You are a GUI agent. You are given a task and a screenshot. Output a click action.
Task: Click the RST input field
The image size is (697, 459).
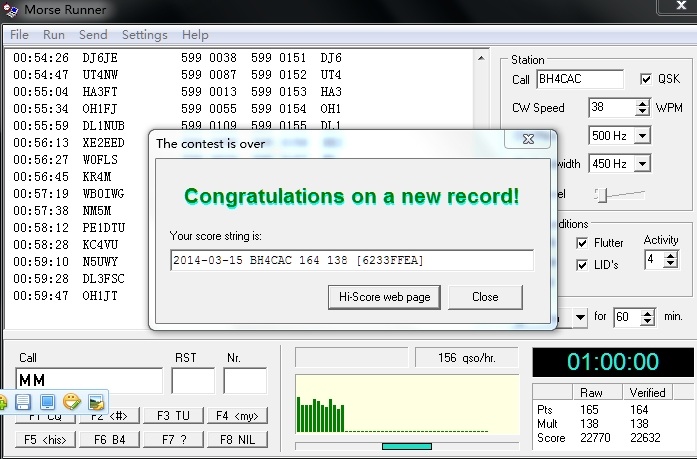point(193,380)
